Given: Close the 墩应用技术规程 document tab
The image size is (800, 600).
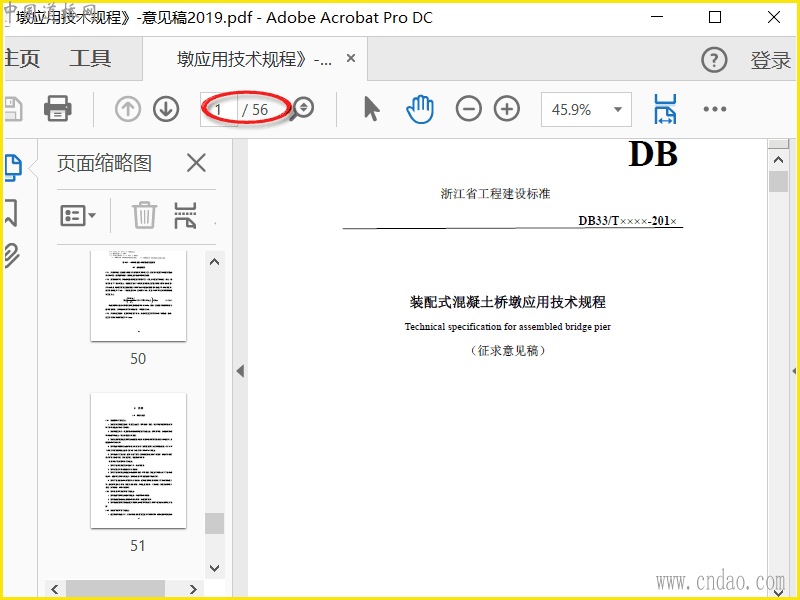Looking at the screenshot, I should tap(351, 58).
